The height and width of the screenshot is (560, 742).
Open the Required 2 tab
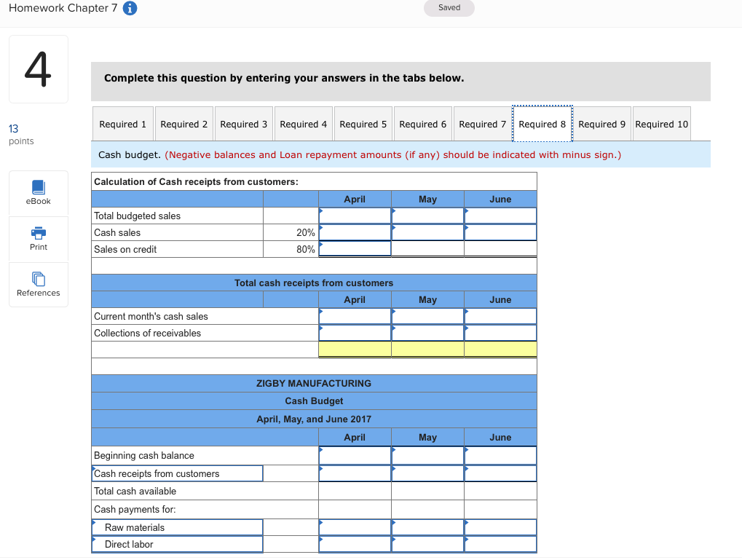tap(184, 124)
